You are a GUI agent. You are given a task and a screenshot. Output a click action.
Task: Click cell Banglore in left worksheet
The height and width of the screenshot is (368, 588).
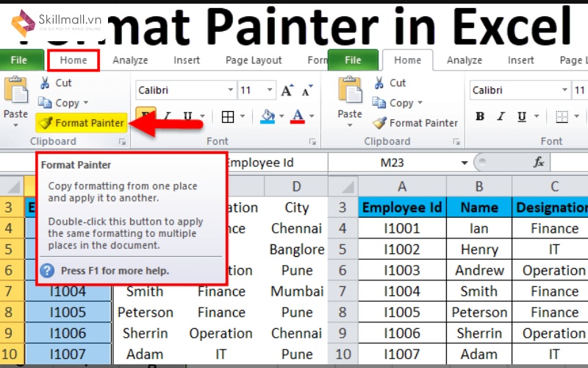[296, 250]
